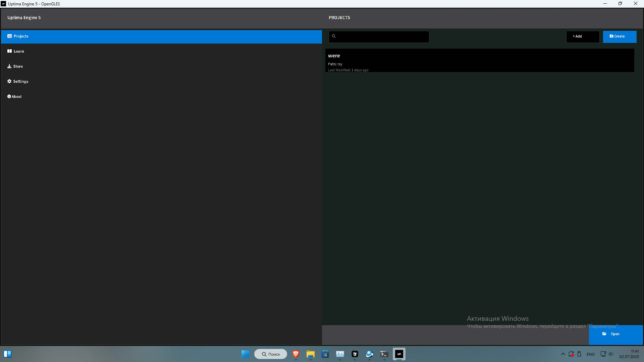
Task: Open the Windows widgets panel icon
Action: 7,354
